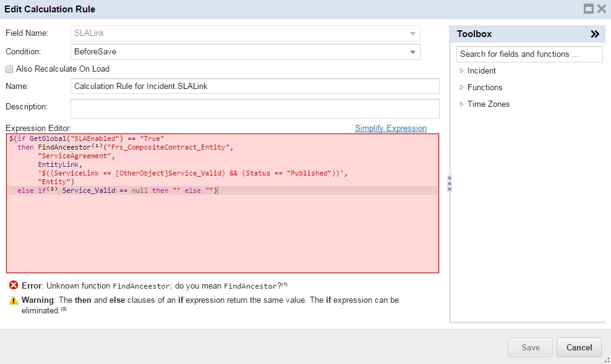Click the yellow Warning triangle icon

pyautogui.click(x=14, y=301)
